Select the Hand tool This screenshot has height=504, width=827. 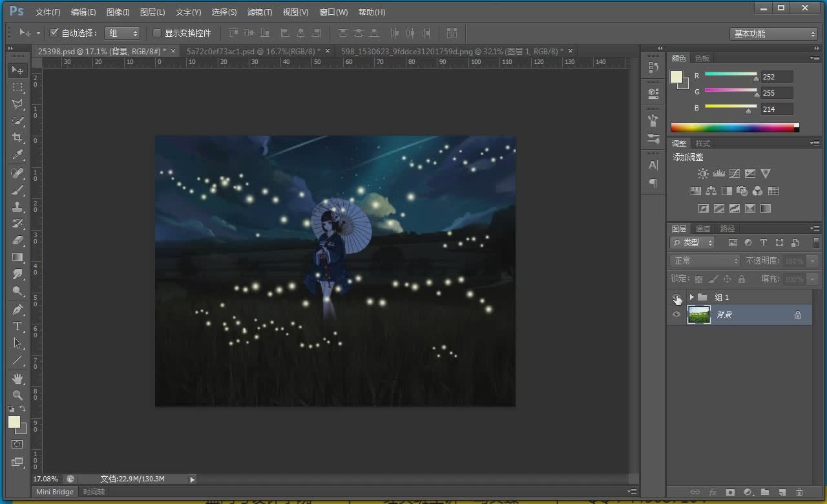click(x=17, y=378)
